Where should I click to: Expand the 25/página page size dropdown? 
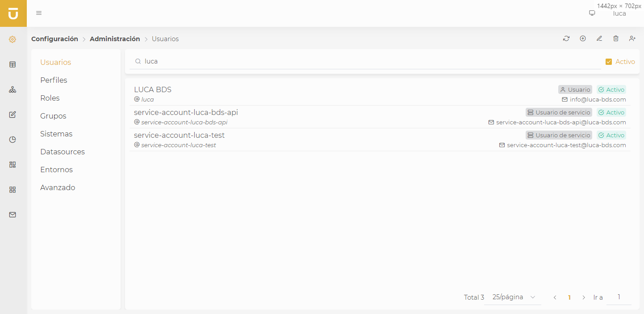click(x=514, y=297)
